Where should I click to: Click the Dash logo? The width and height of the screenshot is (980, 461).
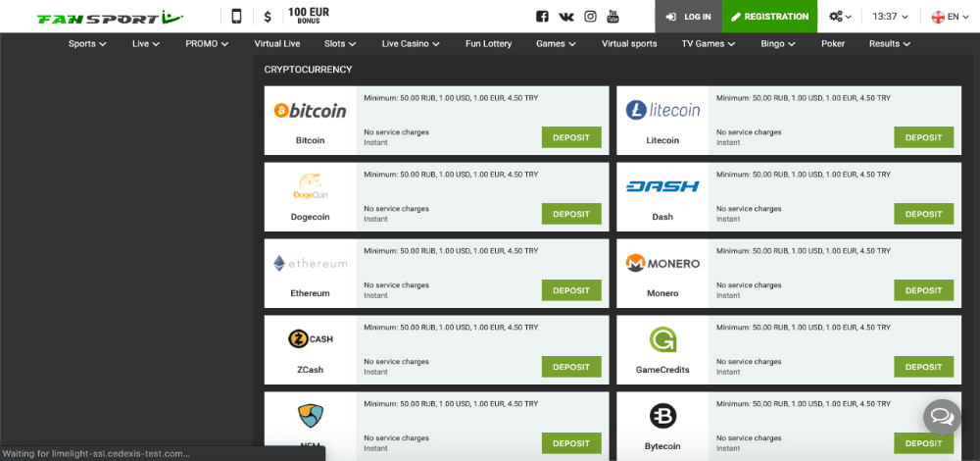pyautogui.click(x=662, y=186)
